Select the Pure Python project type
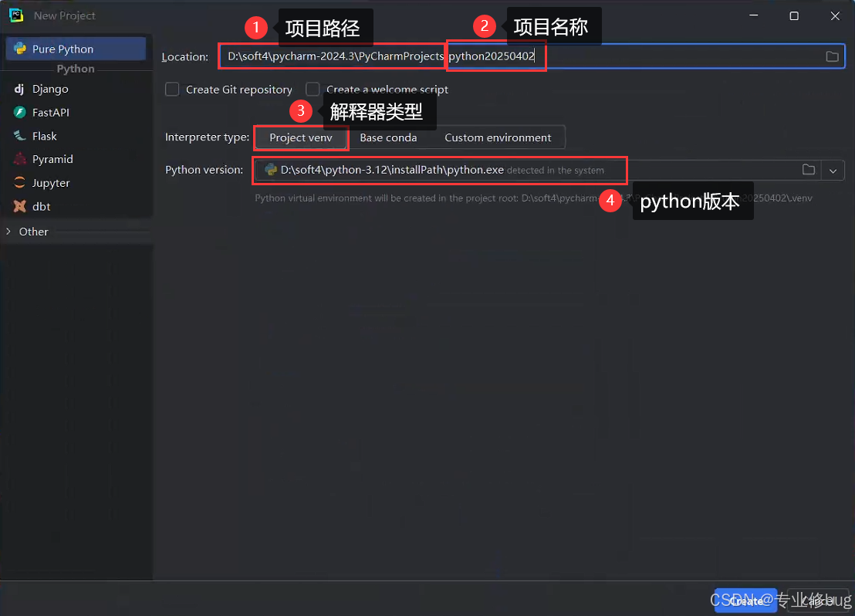Viewport: 855px width, 616px height. pyautogui.click(x=76, y=49)
